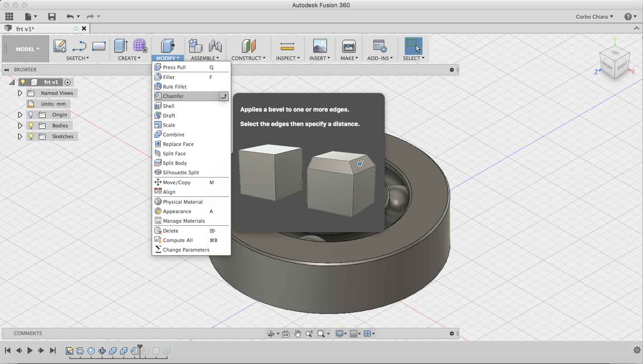643x364 pixels.
Task: Expand the Bodies tree node
Action: tap(20, 126)
